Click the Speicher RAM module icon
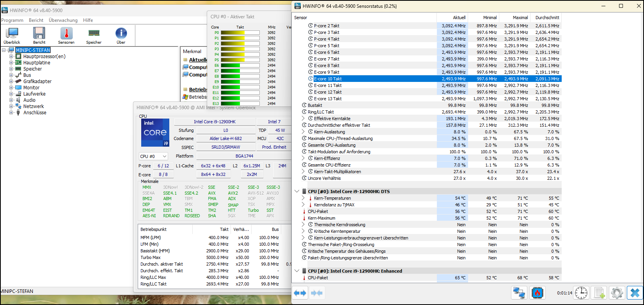Viewport: 644px width, 305px height. tap(94, 33)
